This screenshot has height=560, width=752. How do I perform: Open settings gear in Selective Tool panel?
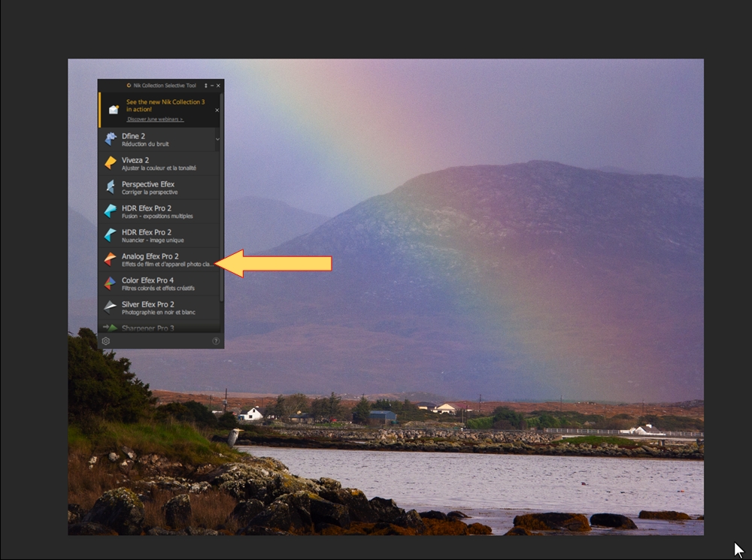106,341
